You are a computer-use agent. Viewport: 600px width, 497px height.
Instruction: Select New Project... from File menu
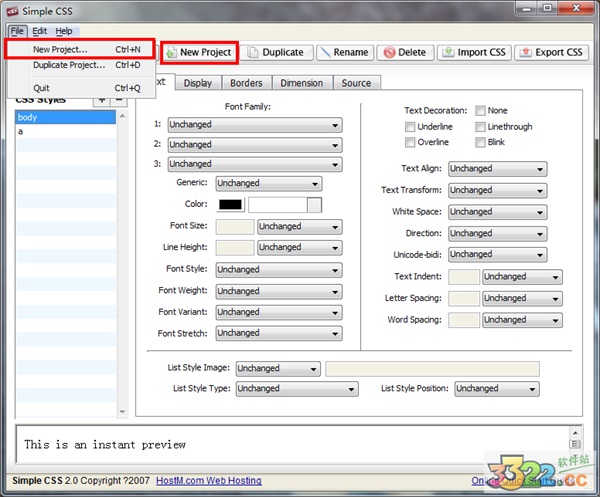60,49
